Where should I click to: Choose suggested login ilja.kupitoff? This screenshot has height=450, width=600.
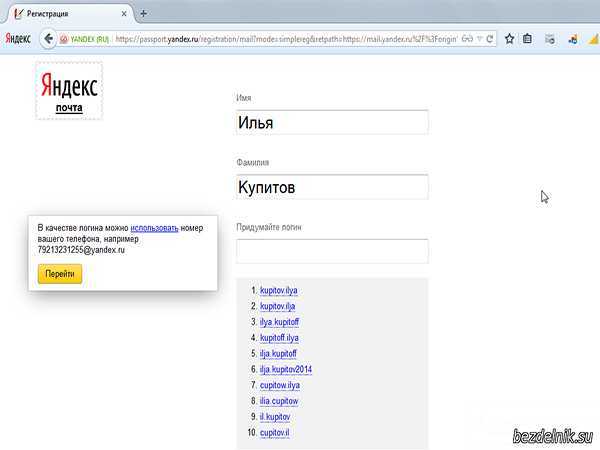278,354
